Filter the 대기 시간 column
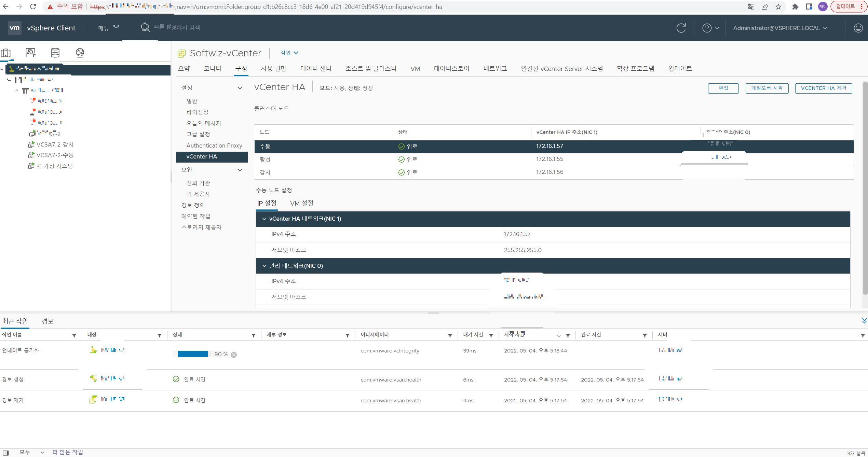 pyautogui.click(x=491, y=336)
